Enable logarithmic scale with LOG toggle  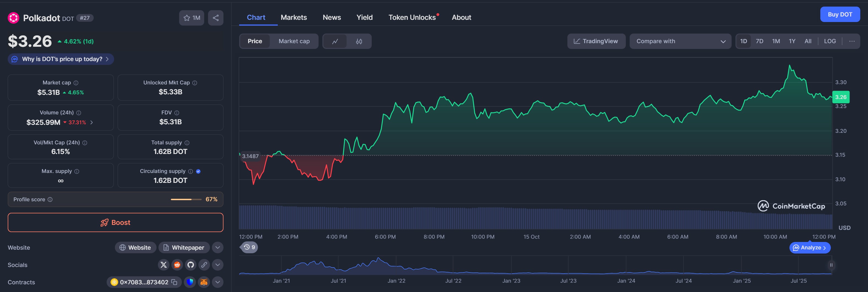click(x=830, y=41)
